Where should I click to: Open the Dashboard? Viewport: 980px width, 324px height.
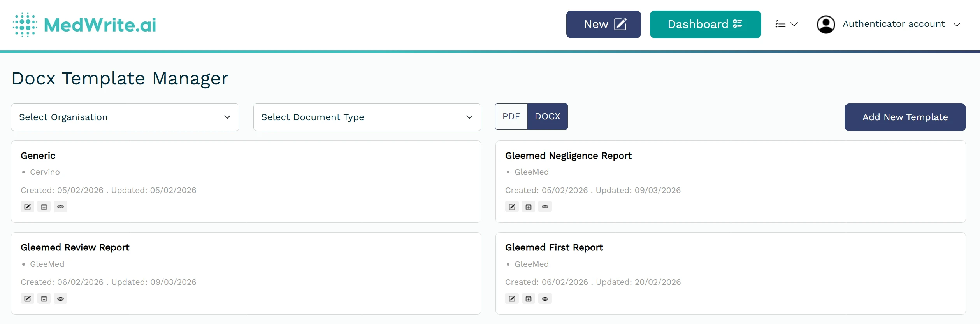point(705,24)
